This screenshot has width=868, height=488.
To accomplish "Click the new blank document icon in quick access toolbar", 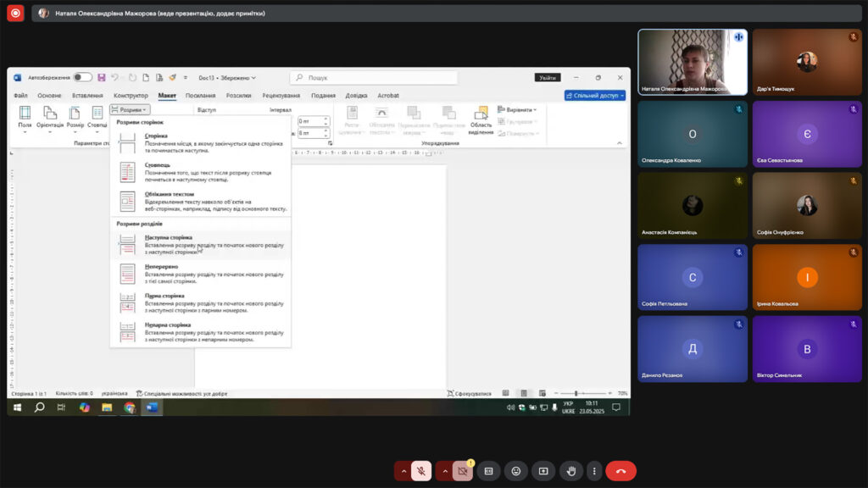I will [146, 77].
